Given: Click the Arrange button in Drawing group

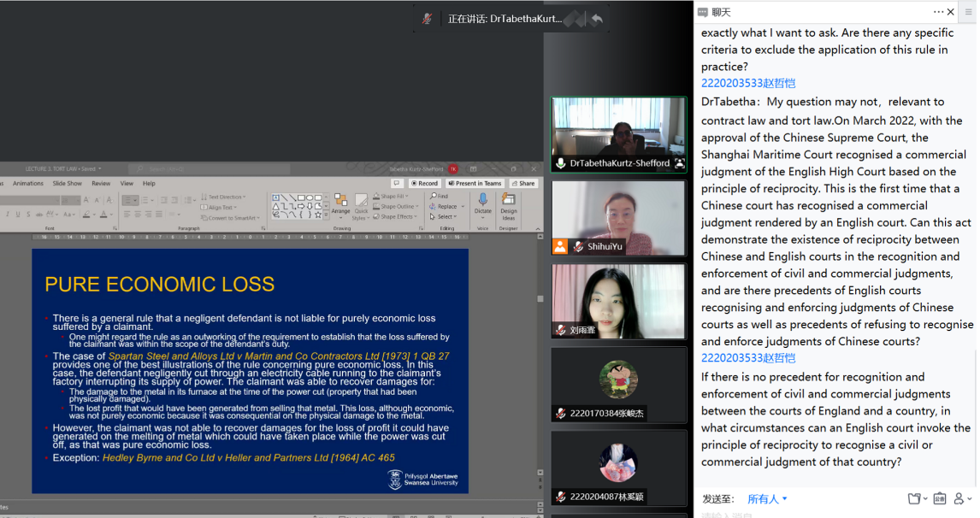Looking at the screenshot, I should [340, 206].
